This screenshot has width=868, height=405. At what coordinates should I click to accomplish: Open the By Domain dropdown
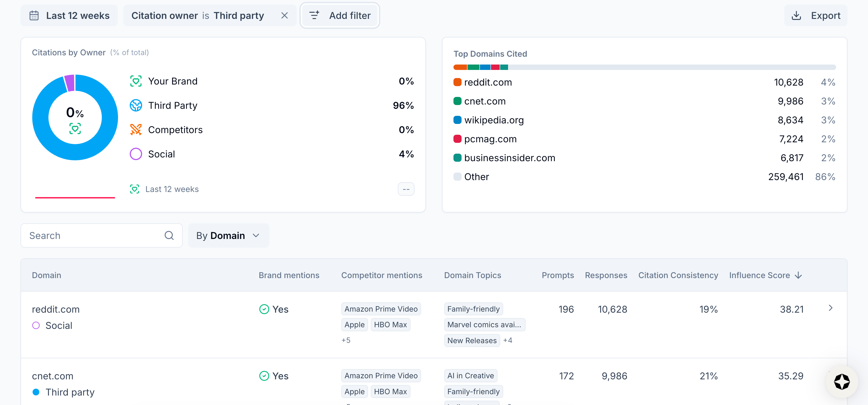228,235
